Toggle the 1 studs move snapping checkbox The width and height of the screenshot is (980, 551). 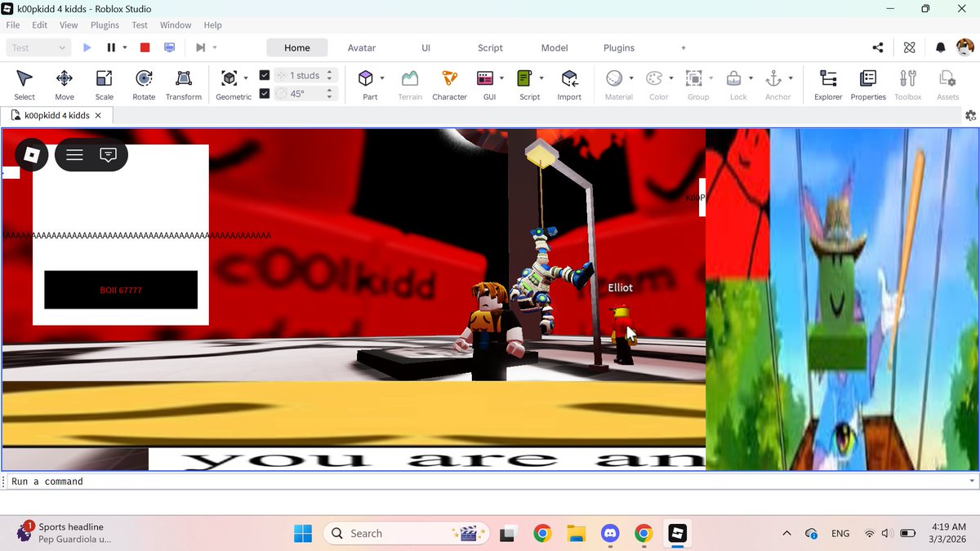[264, 75]
